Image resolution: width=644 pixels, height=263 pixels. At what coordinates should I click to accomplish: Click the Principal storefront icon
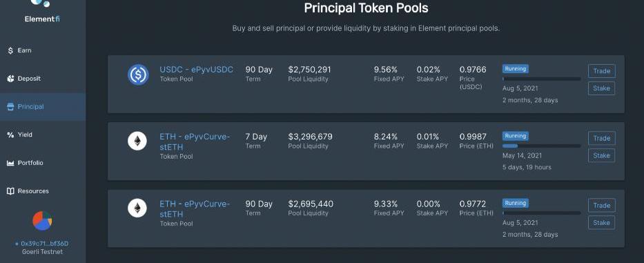(10, 107)
